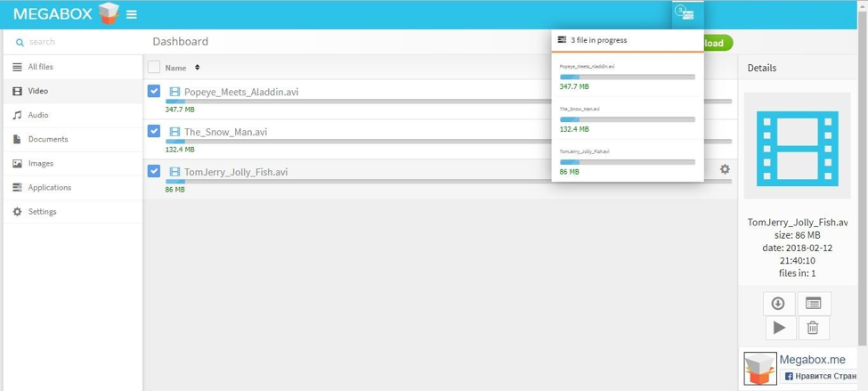Open Applications category
Image resolution: width=868 pixels, height=391 pixels.
click(x=72, y=188)
